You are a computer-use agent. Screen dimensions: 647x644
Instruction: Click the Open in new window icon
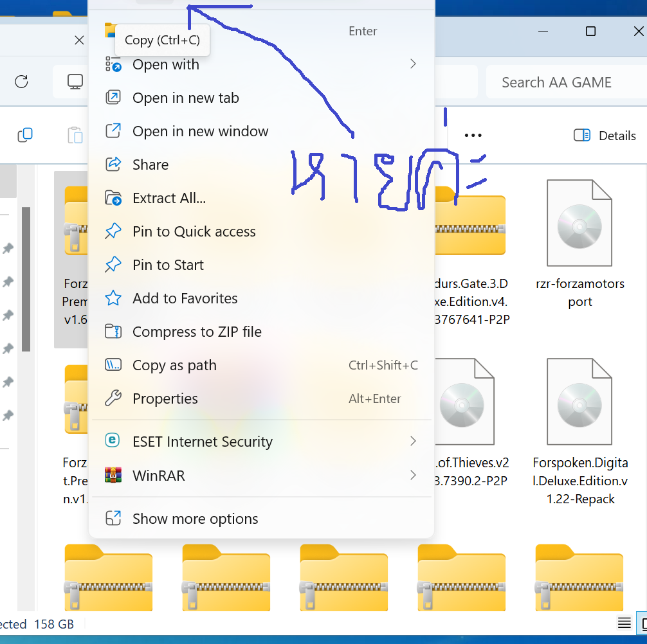pos(113,130)
